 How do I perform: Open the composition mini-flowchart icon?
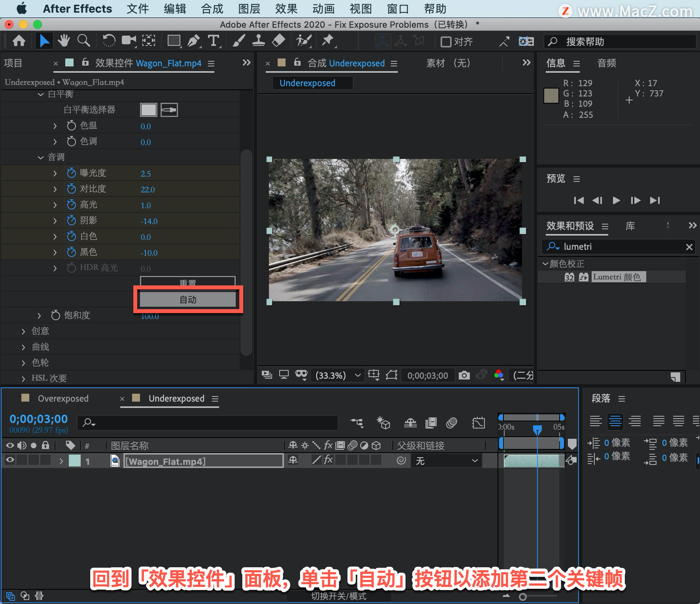(x=357, y=423)
